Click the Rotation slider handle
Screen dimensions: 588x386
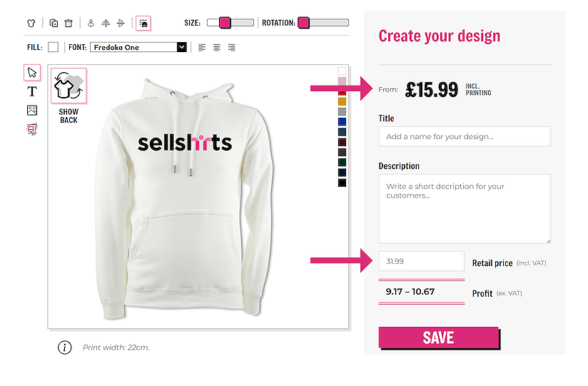pos(303,23)
